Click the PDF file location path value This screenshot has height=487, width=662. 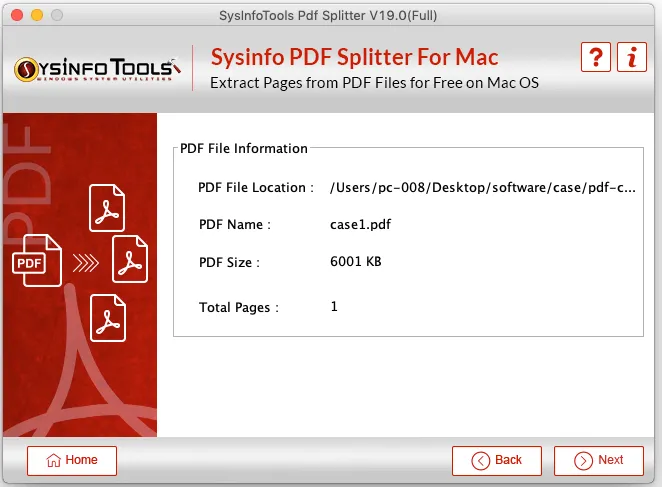[483, 188]
